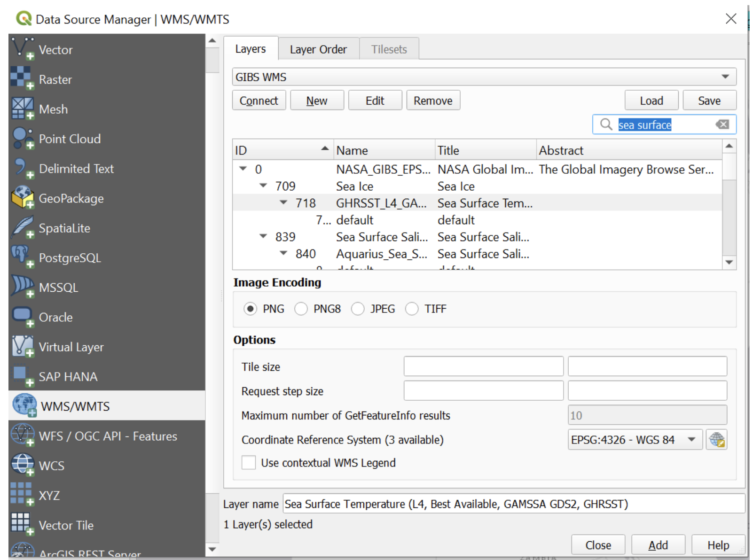The image size is (753, 560).
Task: Select JPEG image encoding
Action: point(358,309)
